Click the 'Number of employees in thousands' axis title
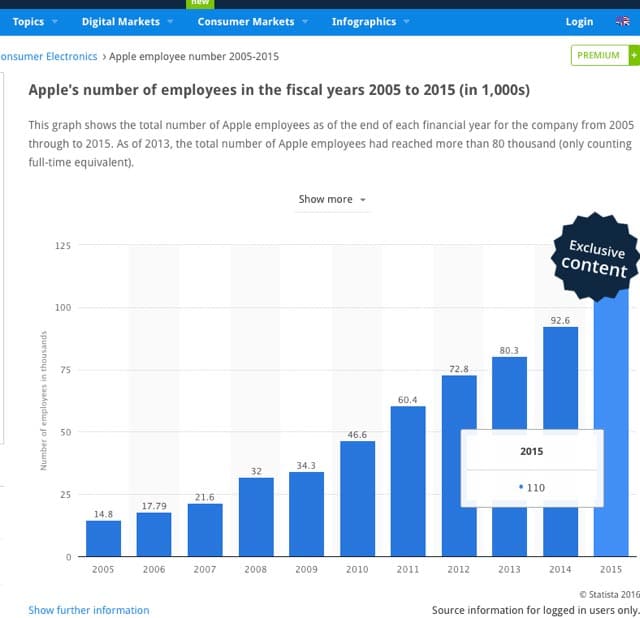The width and height of the screenshot is (640, 618). 44,400
